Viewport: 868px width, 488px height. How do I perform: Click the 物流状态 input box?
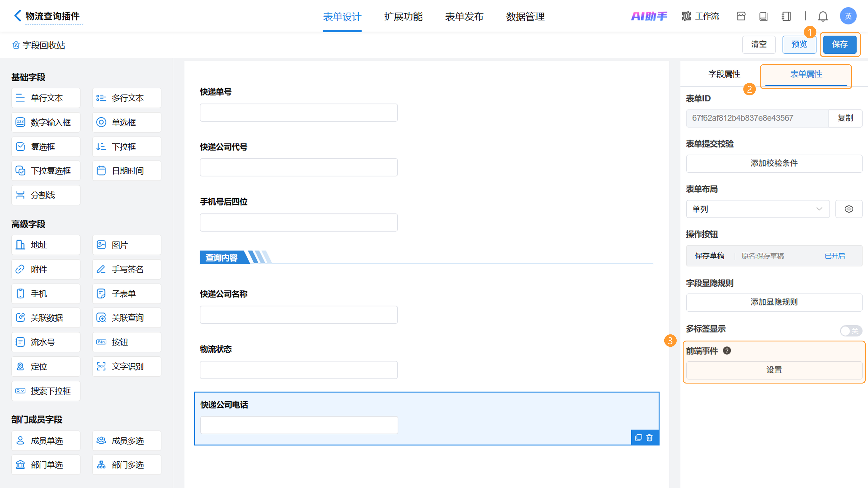(299, 370)
